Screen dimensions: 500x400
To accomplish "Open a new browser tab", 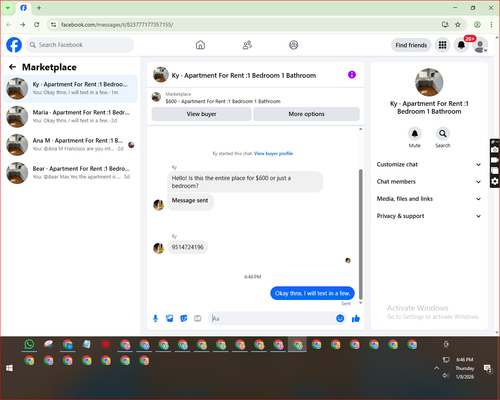I will coord(39,8).
